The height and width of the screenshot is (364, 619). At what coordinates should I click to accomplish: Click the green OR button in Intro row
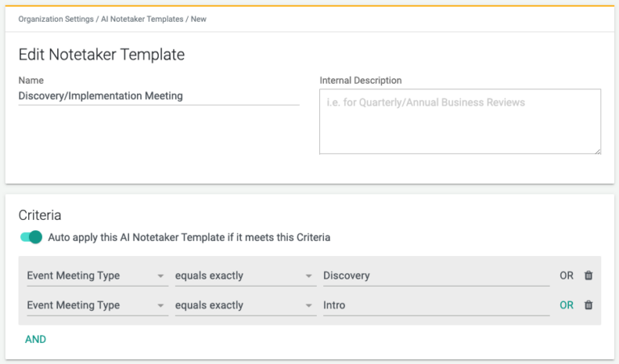566,305
